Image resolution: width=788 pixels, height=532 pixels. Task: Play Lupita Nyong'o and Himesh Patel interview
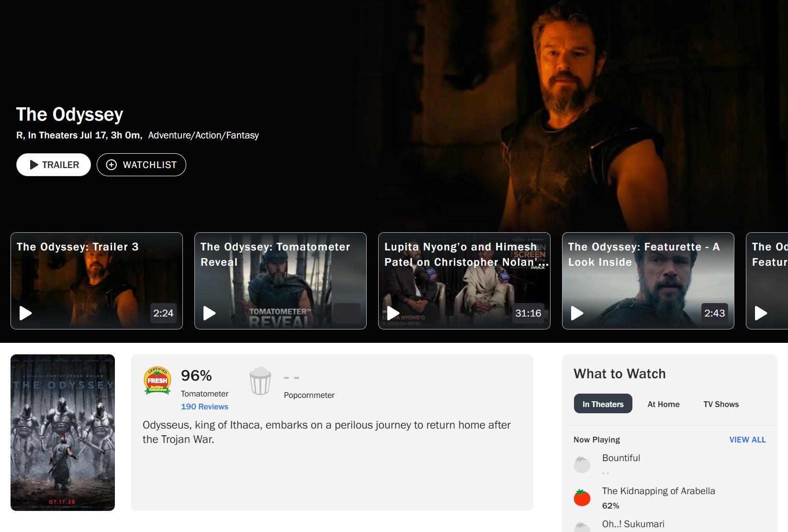[393, 313]
